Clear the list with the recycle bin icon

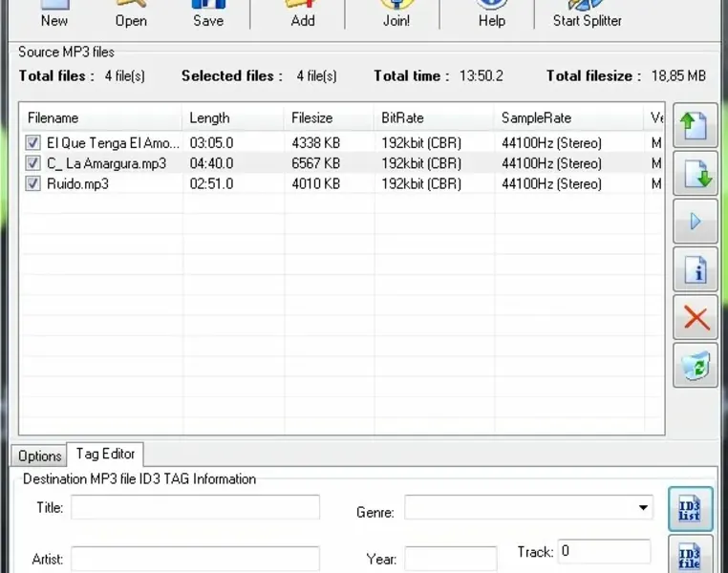coord(695,366)
